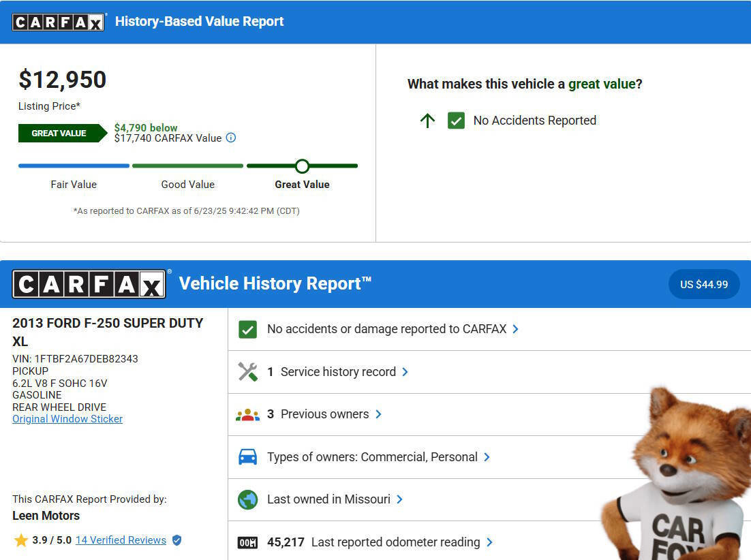Click the No Accidents Reported checkbox

[456, 121]
